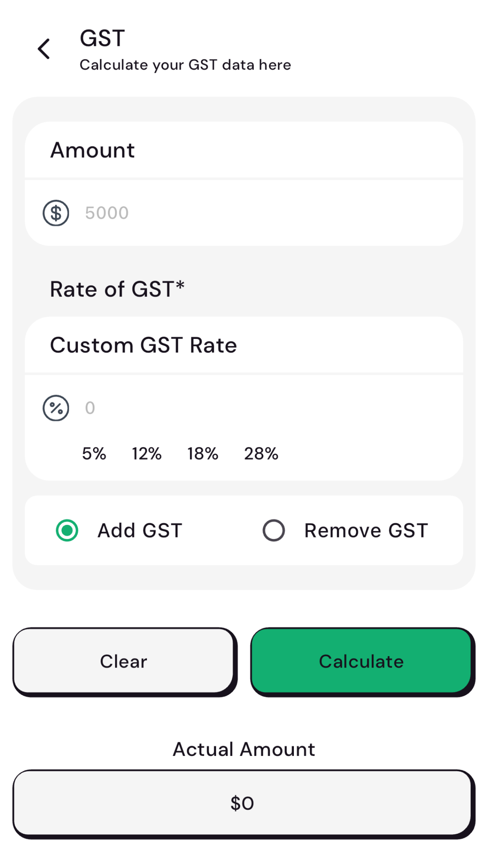Click inside the Amount input field

pos(196,212)
